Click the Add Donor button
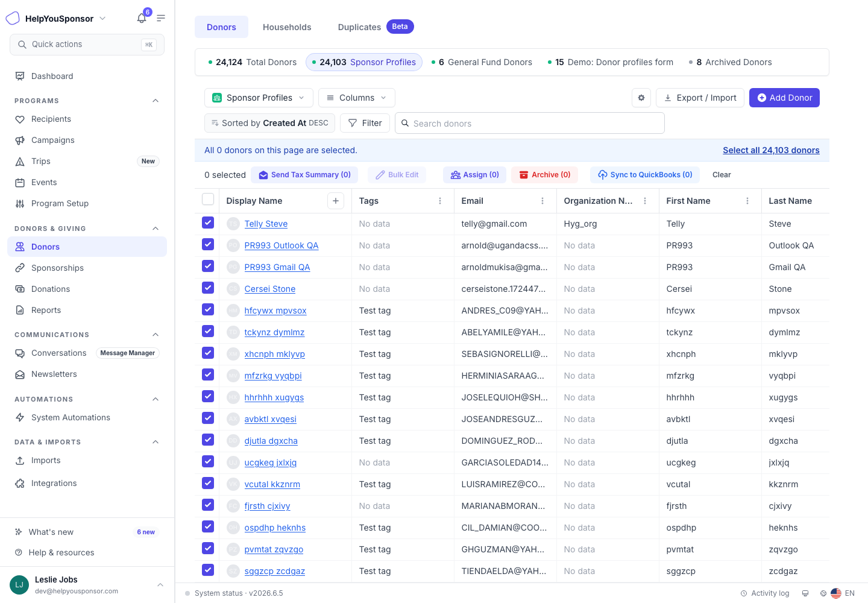Screen dimensions: 868x603 (784, 98)
